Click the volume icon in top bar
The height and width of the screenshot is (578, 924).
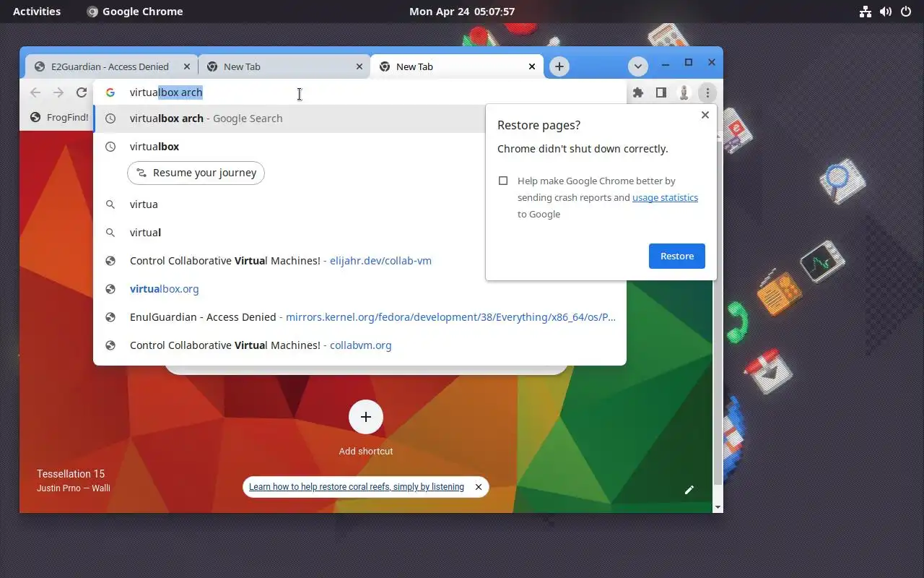pos(886,12)
